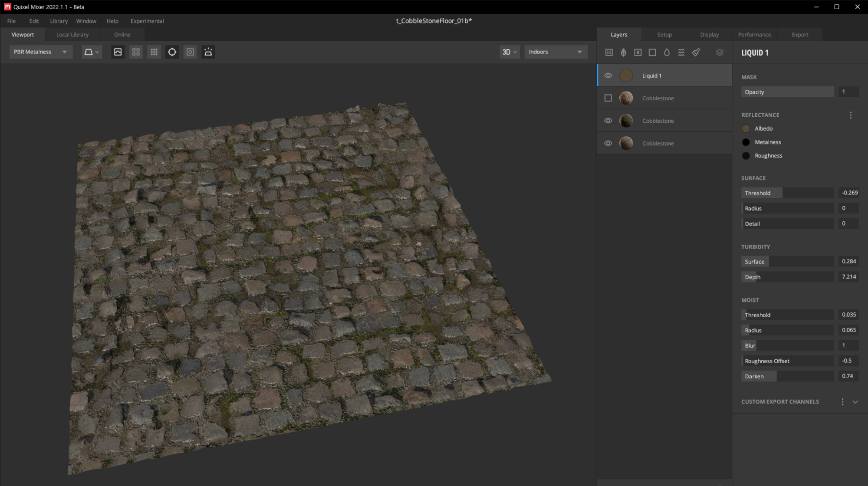This screenshot has width=868, height=486.
Task: Click the wavy lines noise layer icon
Action: 681,53
